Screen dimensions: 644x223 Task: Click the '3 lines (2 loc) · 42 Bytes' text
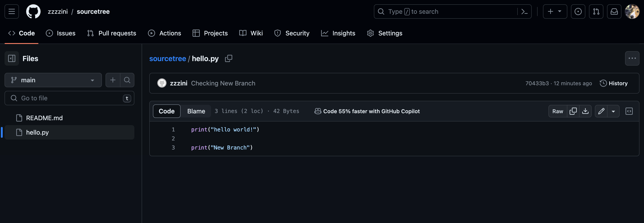(x=257, y=111)
